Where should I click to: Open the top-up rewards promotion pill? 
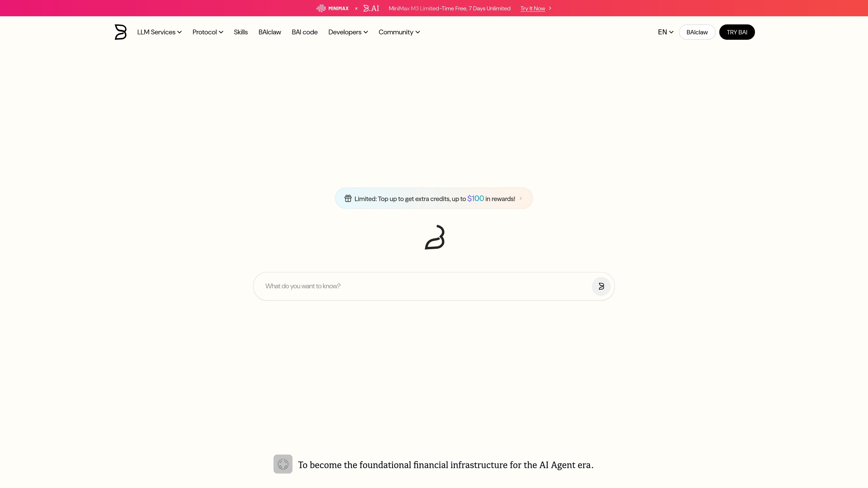pos(434,198)
